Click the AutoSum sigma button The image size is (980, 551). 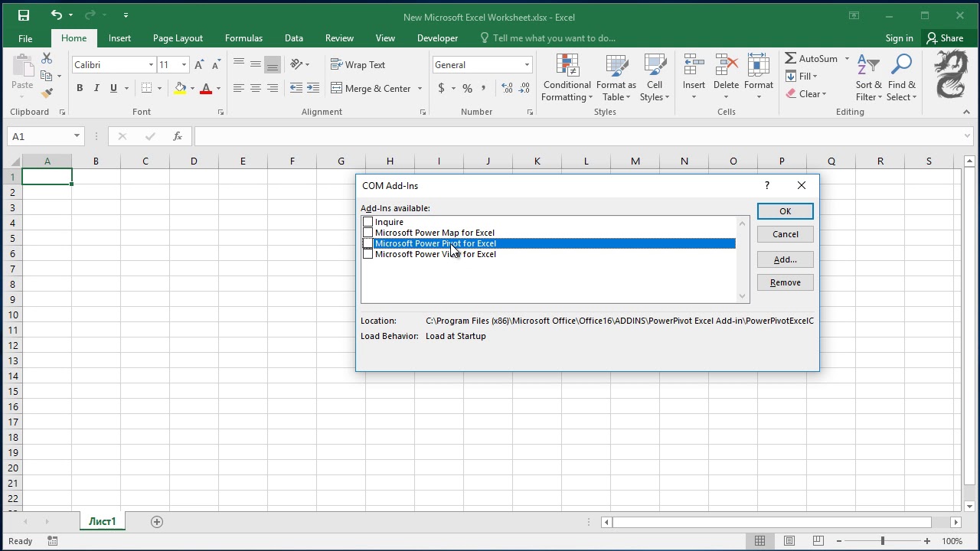pos(811,59)
